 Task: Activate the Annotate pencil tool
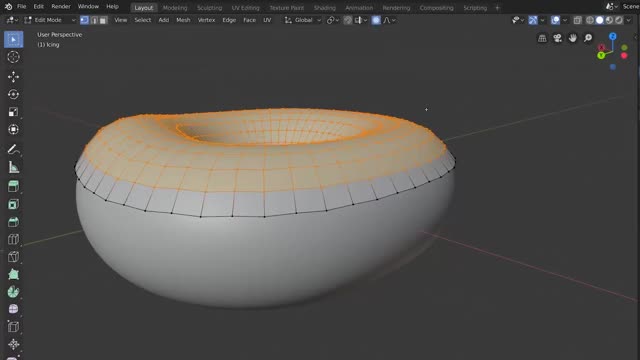(13, 149)
